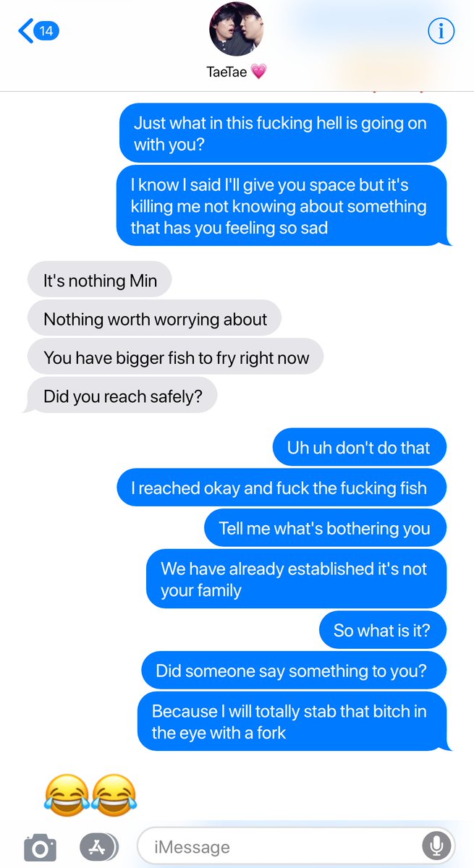Select the "It's nothing Min" message
This screenshot has width=474, height=868.
tap(100, 280)
